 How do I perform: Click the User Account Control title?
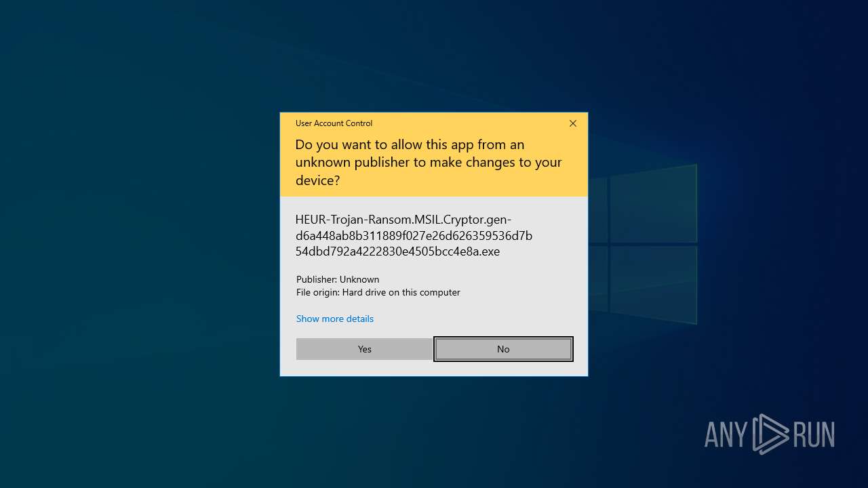[334, 123]
